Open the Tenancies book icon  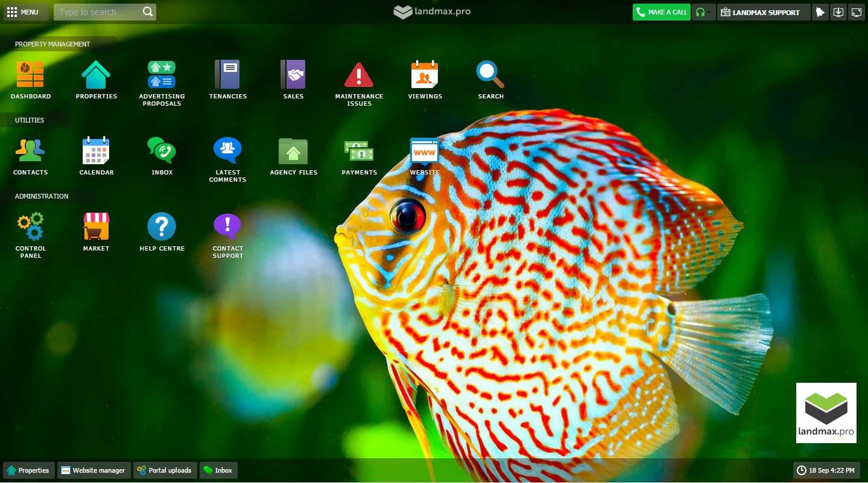click(x=227, y=75)
